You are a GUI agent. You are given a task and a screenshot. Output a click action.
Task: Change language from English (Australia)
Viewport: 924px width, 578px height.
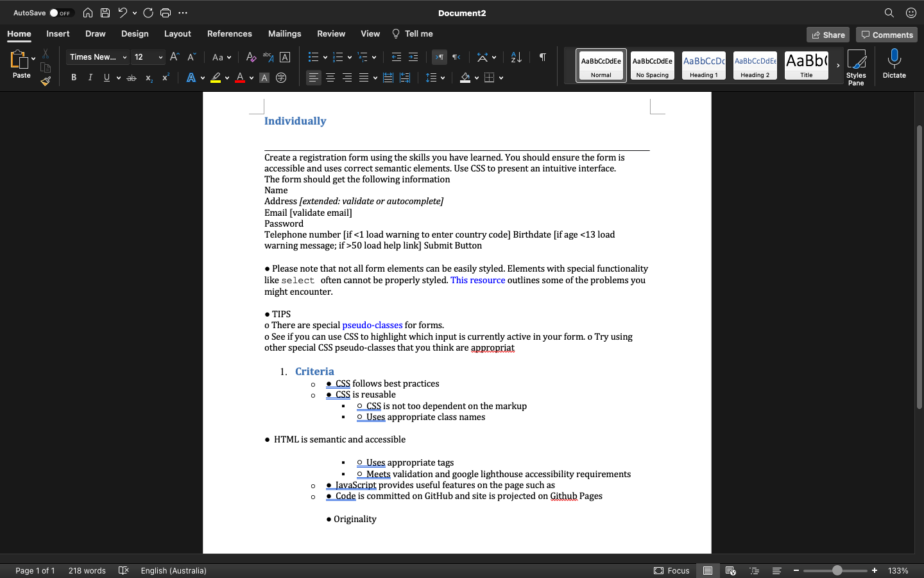174,570
